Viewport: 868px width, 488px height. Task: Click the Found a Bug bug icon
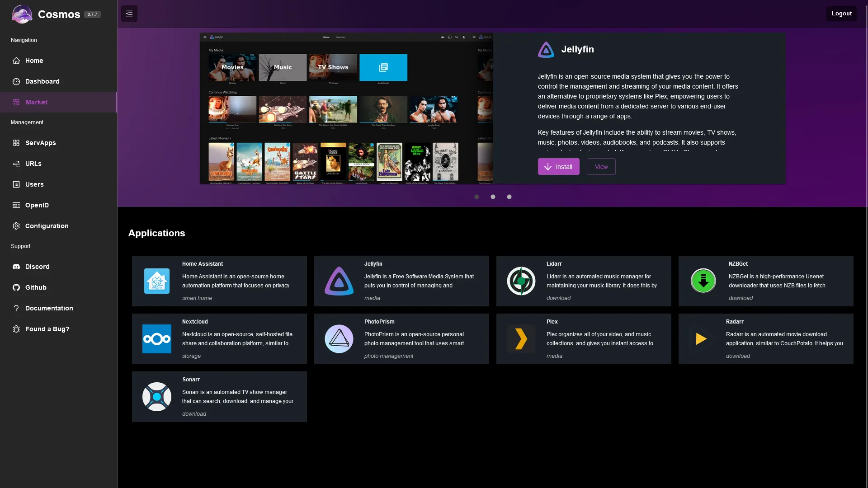tap(16, 329)
